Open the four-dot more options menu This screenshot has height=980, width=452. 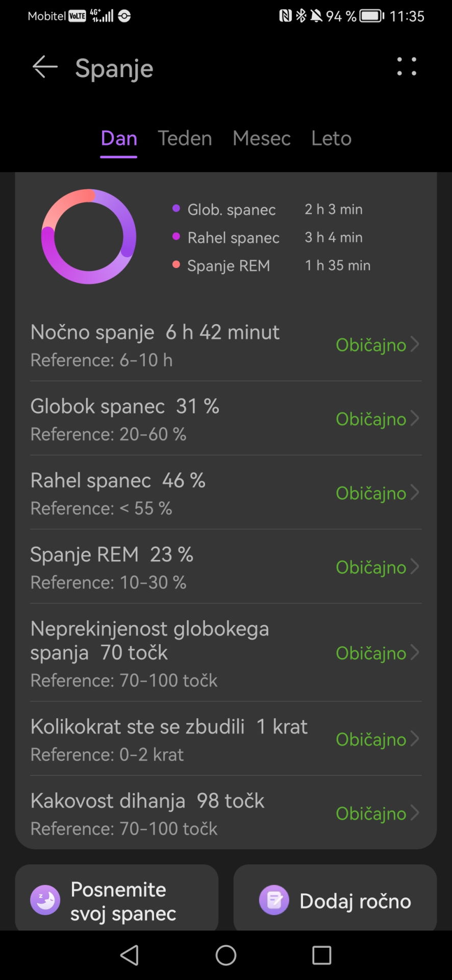407,67
